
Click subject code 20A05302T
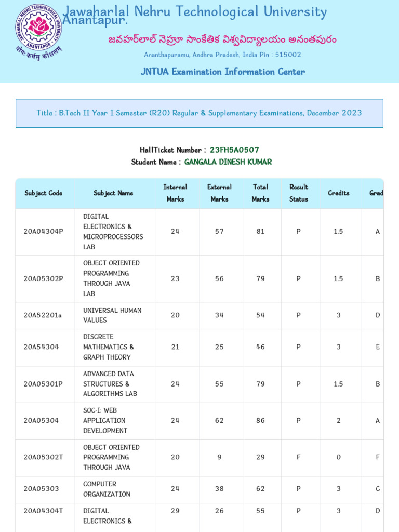click(43, 457)
